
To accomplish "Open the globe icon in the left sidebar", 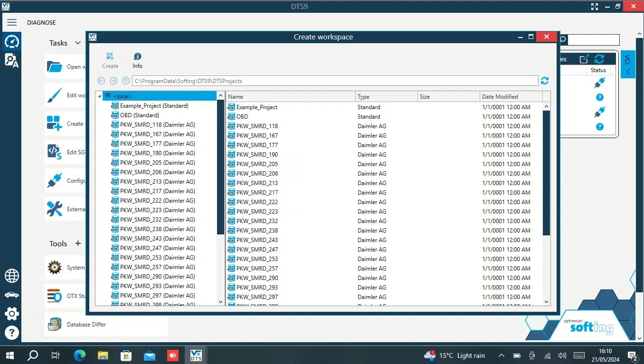I will pos(12,276).
